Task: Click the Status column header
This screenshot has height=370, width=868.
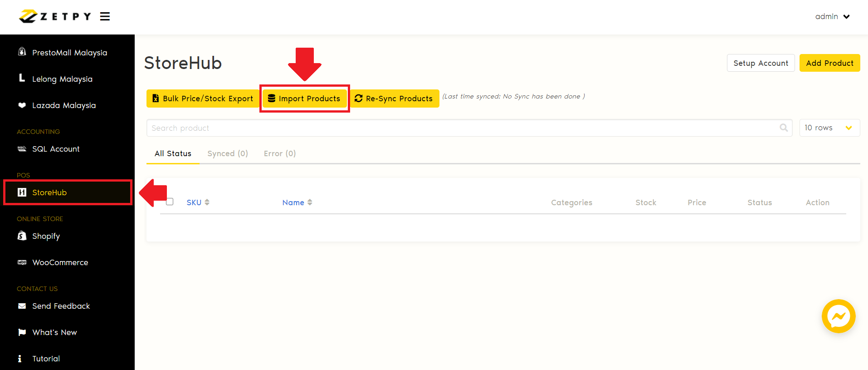Action: click(760, 202)
